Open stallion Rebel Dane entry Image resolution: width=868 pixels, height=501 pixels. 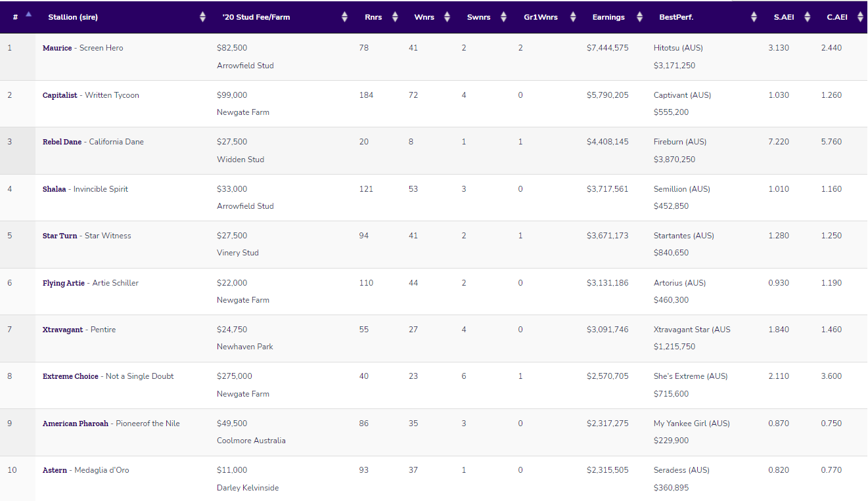tap(62, 142)
